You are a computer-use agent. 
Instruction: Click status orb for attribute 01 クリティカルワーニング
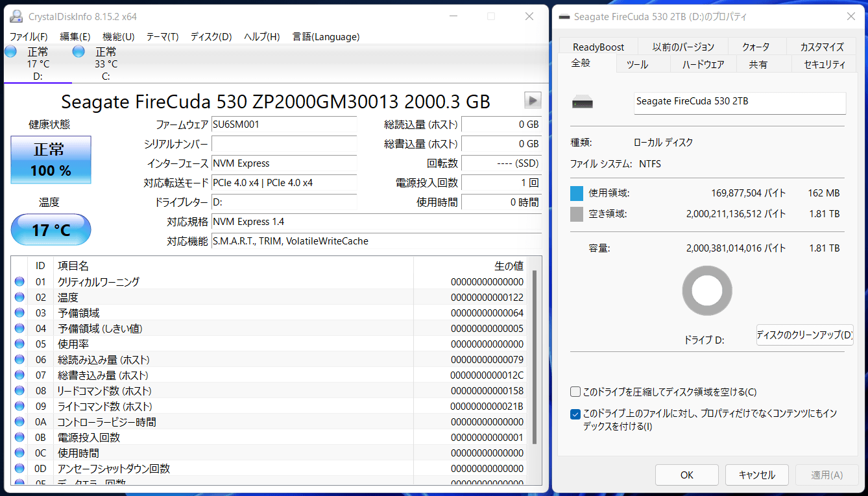[x=19, y=282]
